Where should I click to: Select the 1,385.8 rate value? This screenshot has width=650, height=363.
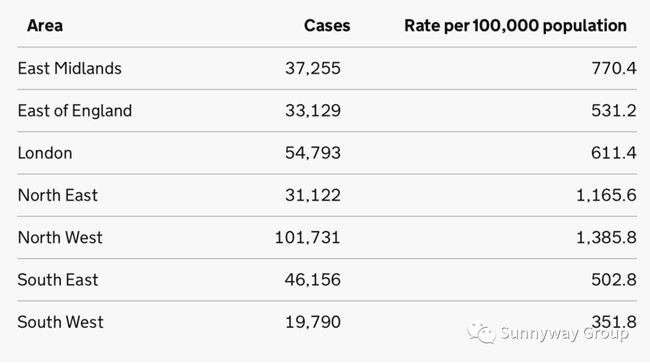click(606, 237)
